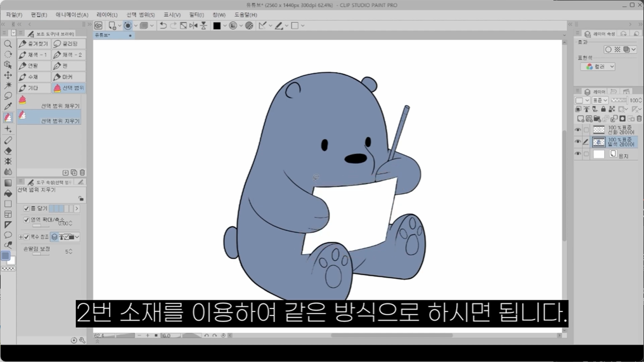Expand the plus beside 복수 참조
The height and width of the screenshot is (362, 644).
21,237
